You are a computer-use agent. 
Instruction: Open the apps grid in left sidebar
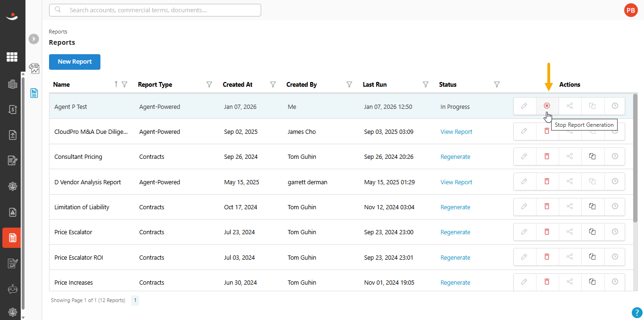point(12,57)
